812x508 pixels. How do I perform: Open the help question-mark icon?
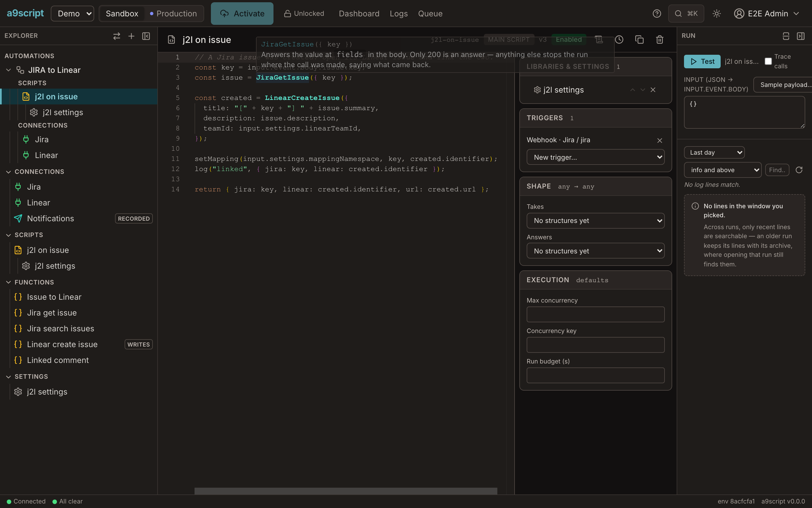click(657, 14)
